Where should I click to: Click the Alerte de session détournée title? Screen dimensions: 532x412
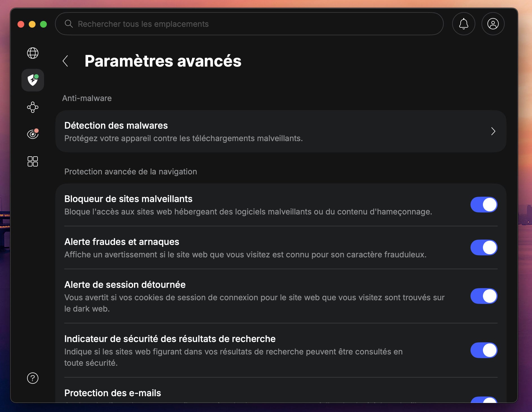125,284
